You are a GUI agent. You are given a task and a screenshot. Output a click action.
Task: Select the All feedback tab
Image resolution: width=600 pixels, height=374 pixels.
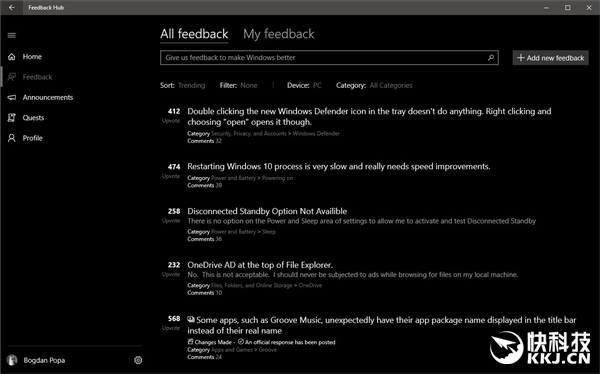pos(194,34)
